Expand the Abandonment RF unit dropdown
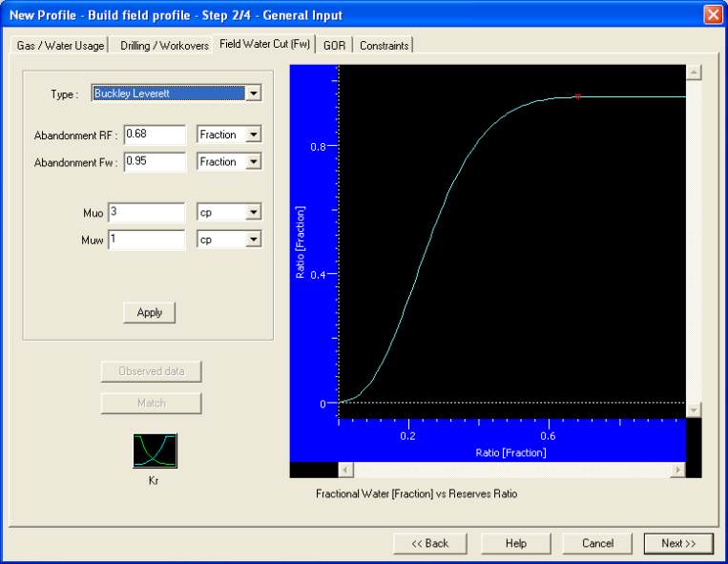The height and width of the screenshot is (564, 728). (x=253, y=136)
